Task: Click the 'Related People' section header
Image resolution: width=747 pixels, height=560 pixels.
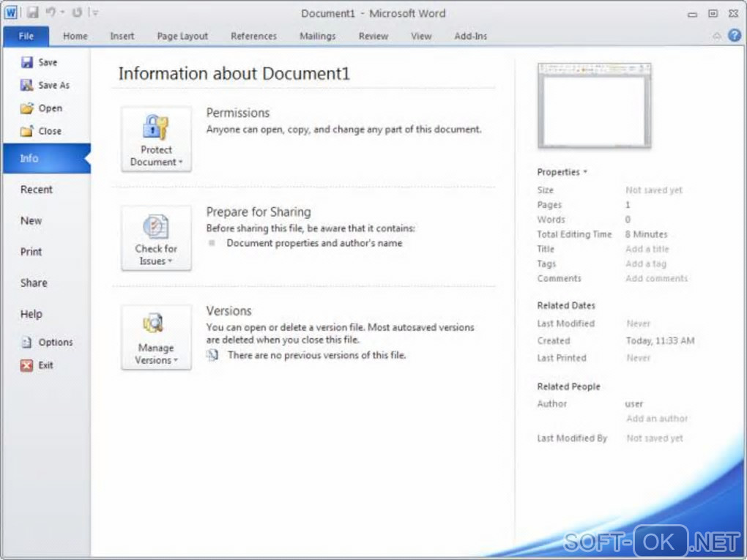Action: click(x=568, y=387)
